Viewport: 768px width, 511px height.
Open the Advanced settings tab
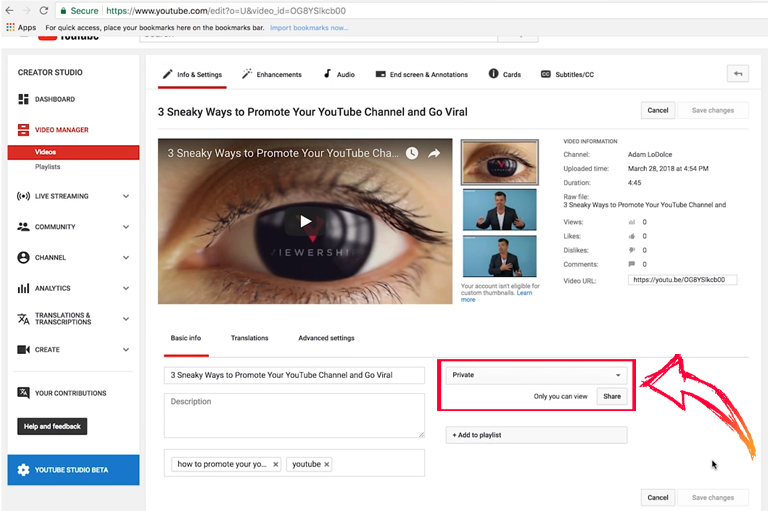pos(326,338)
